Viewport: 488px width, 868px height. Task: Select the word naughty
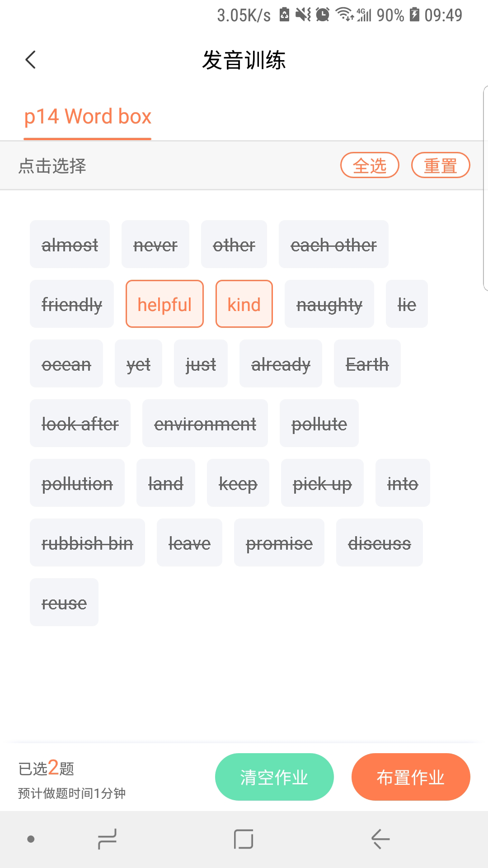(x=329, y=304)
